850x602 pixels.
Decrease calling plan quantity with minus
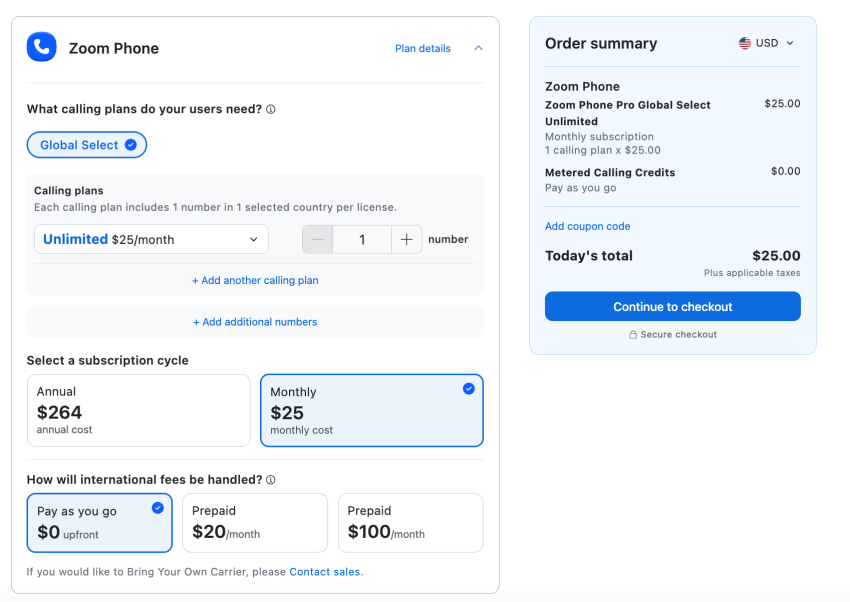tap(318, 239)
